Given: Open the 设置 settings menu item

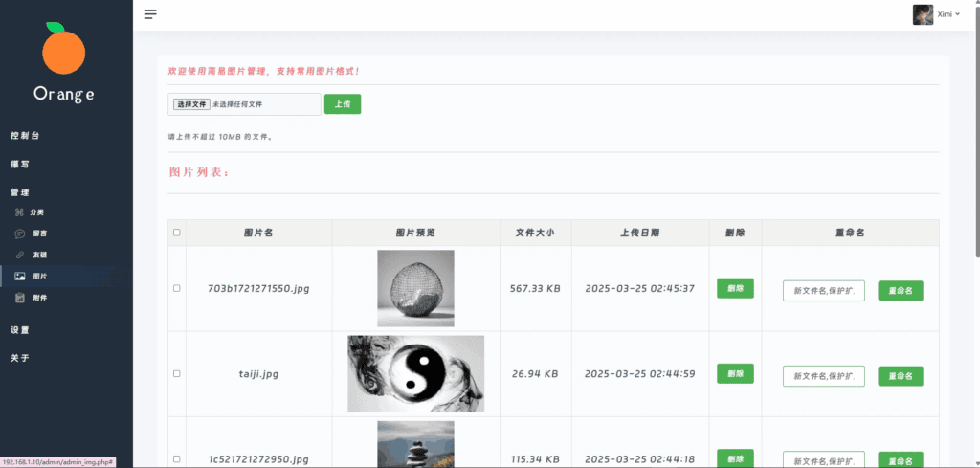Looking at the screenshot, I should click(19, 330).
